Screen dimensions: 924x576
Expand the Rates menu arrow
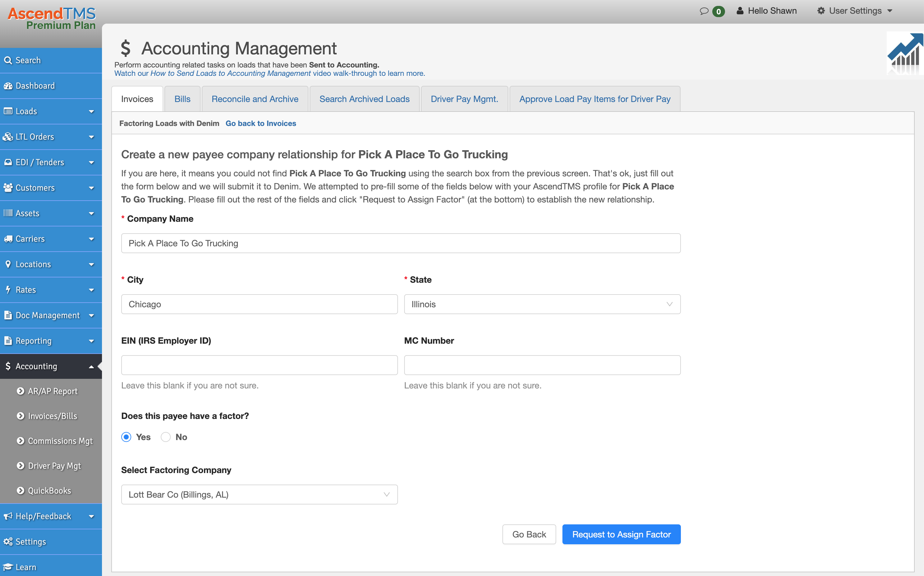point(91,290)
